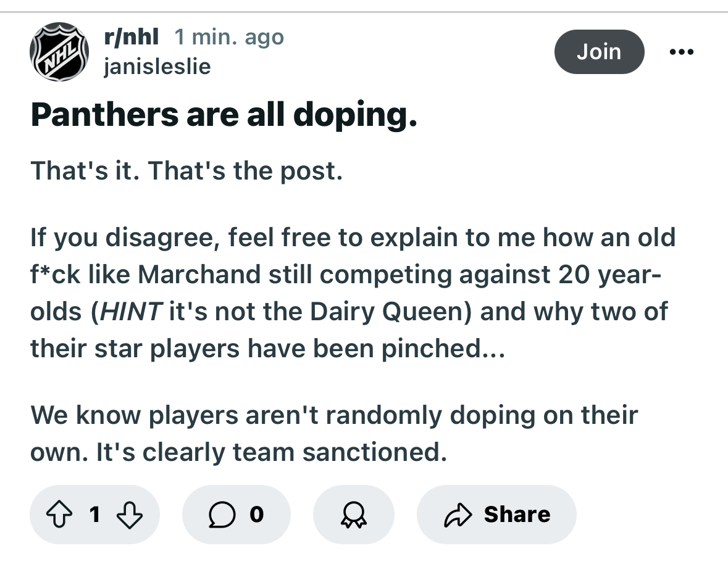Join the r/nhl community

point(600,51)
